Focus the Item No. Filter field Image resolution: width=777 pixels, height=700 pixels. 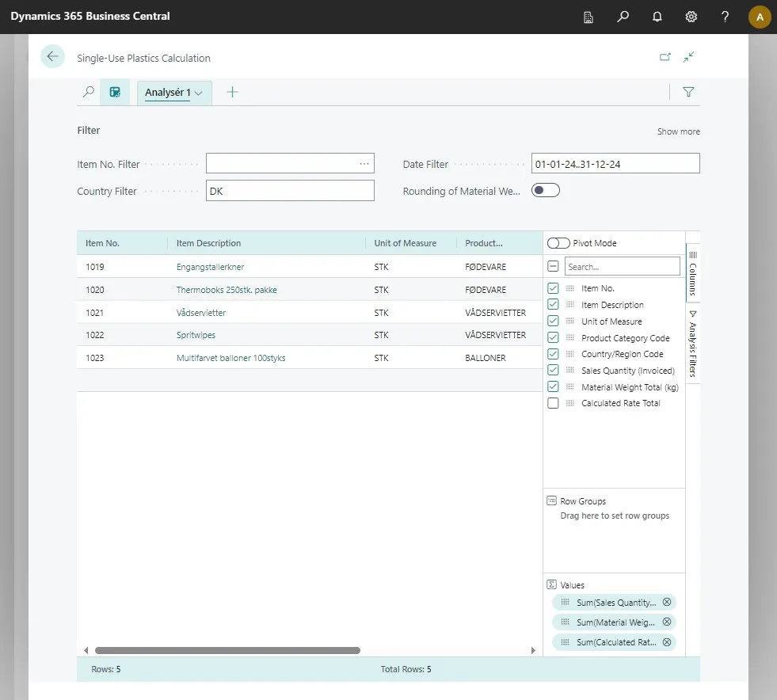(290, 163)
